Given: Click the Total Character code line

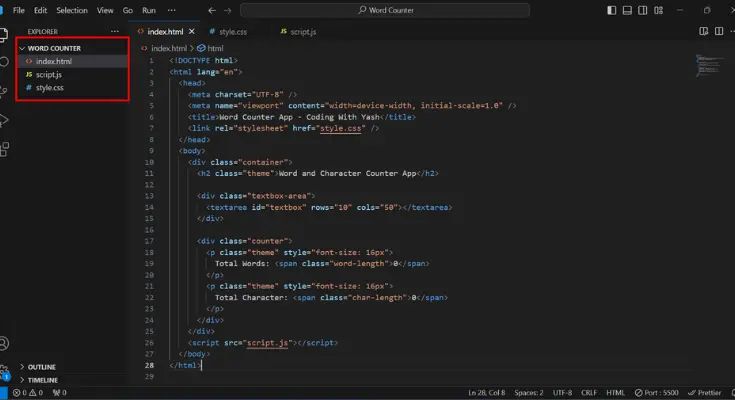Looking at the screenshot, I should coord(331,297).
